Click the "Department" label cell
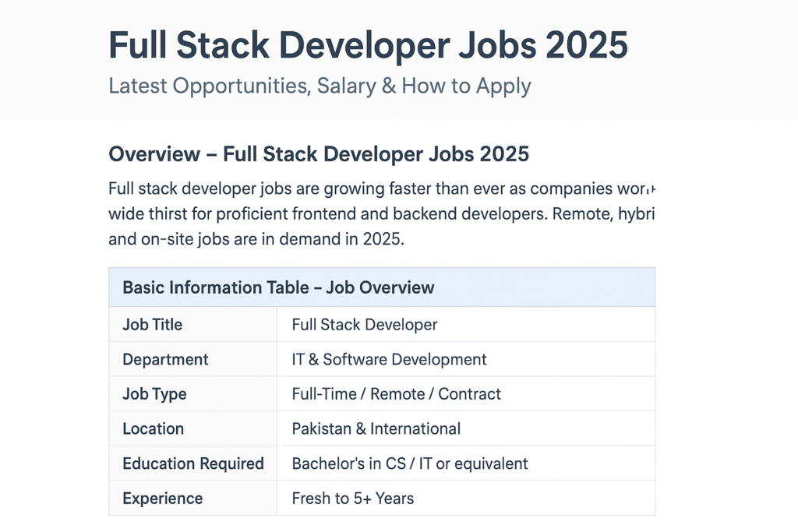 (x=165, y=360)
